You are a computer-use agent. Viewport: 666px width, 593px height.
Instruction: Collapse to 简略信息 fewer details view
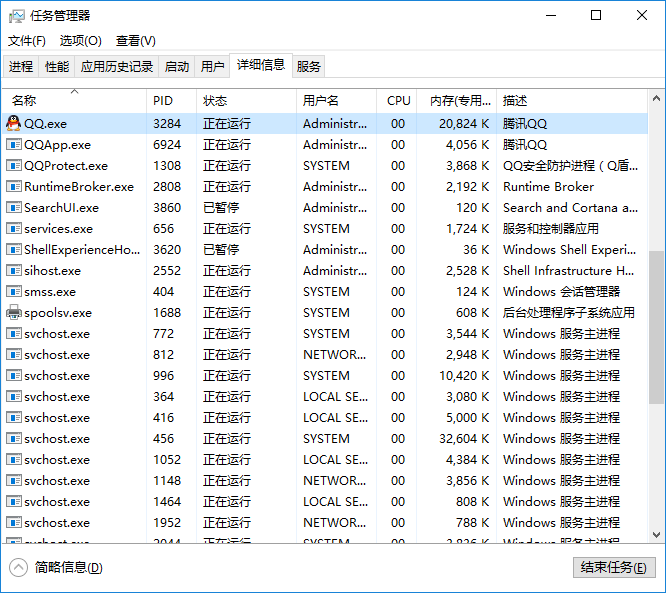(56, 567)
